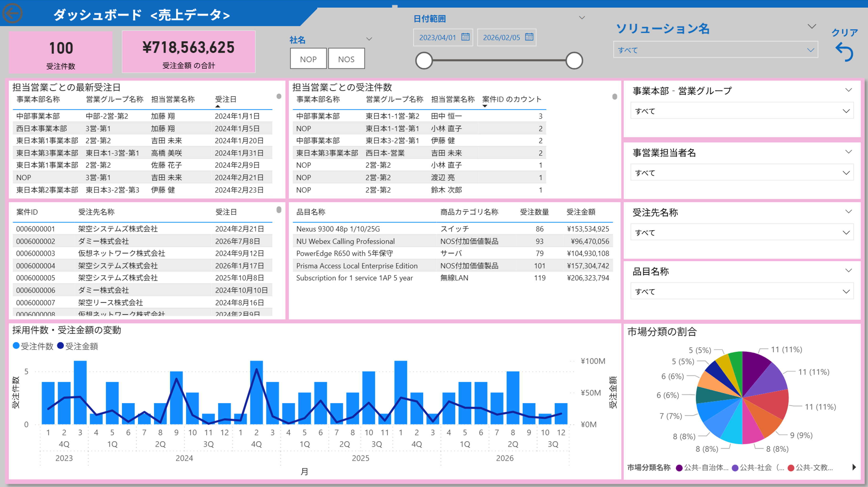Sort by 品目名称 column header
Screen dimensions: 868x487
(x=311, y=212)
